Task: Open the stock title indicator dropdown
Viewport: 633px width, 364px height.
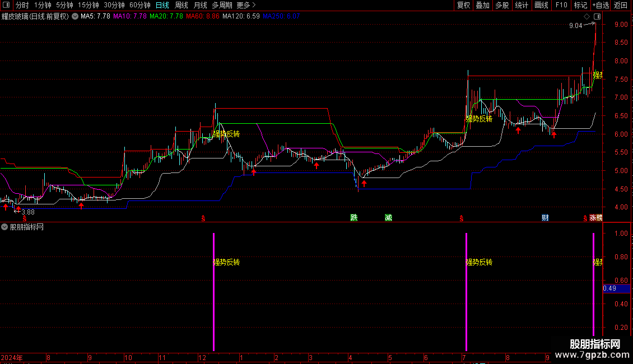Action: [75, 17]
